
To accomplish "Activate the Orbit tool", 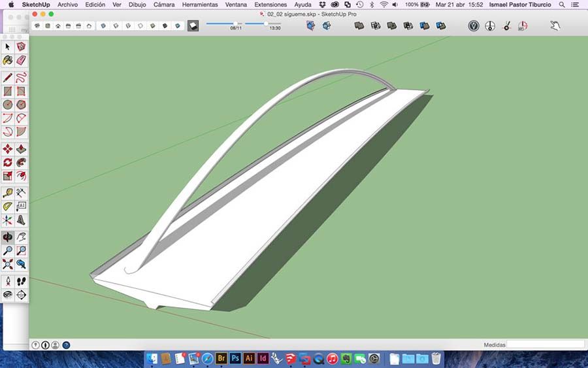I will coord(7,237).
